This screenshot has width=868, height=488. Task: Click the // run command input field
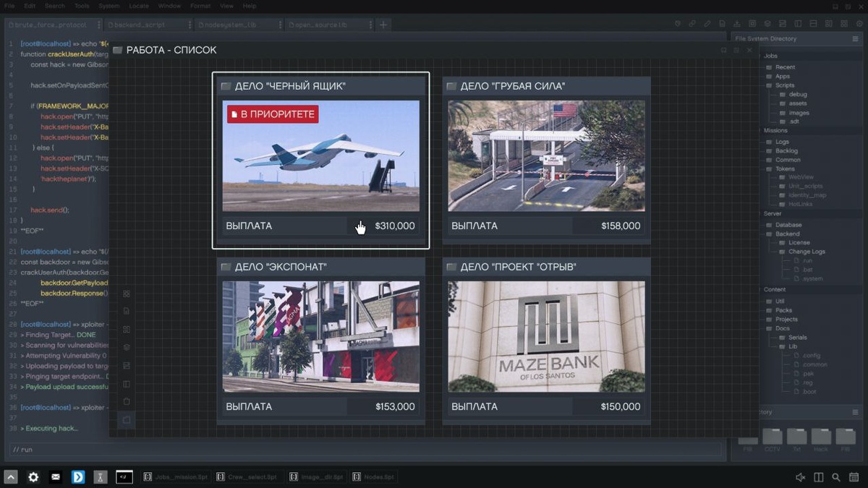pyautogui.click(x=366, y=450)
